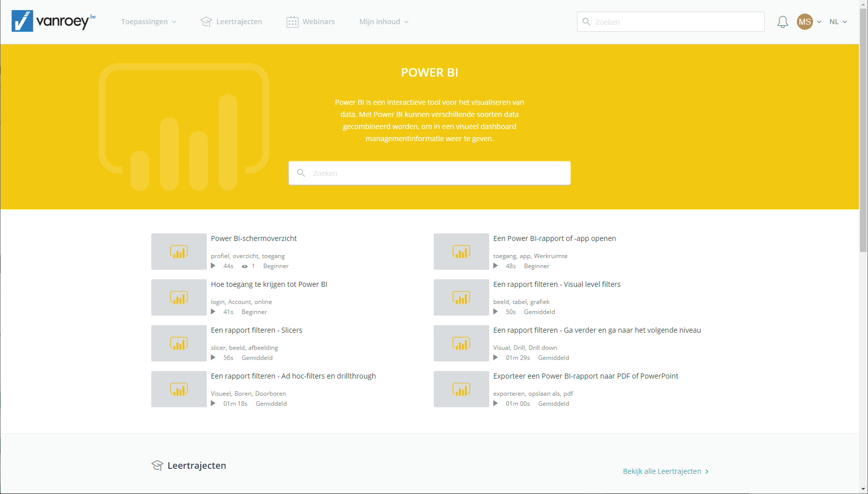
Task: Click the top header search field
Action: (x=670, y=22)
